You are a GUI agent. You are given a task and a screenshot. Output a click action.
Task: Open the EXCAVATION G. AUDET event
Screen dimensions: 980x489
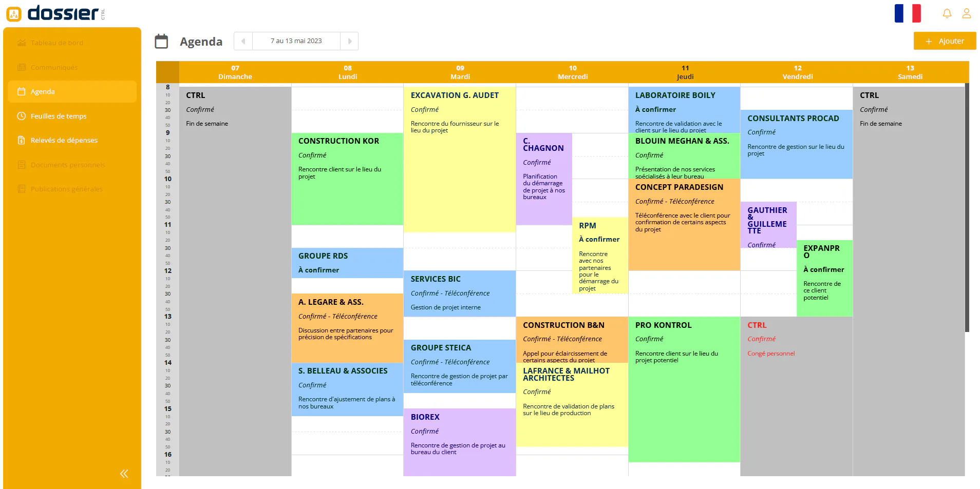[460, 160]
